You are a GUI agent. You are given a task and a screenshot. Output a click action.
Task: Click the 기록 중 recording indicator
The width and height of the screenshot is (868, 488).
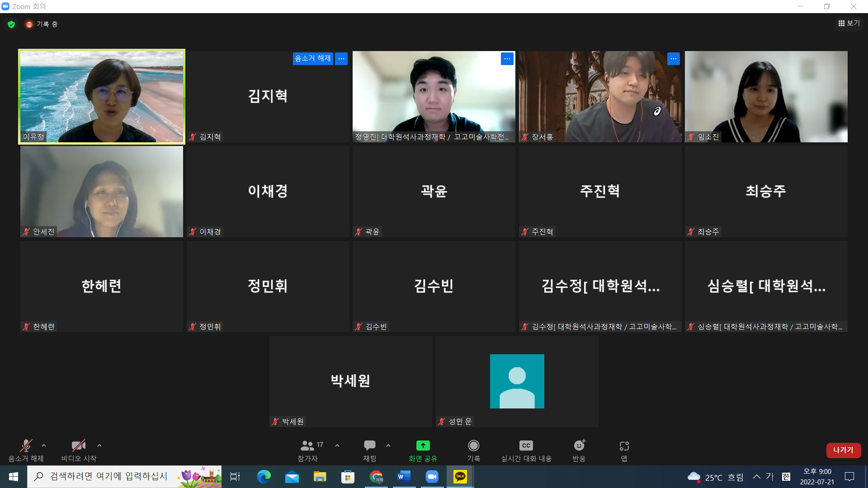point(42,24)
